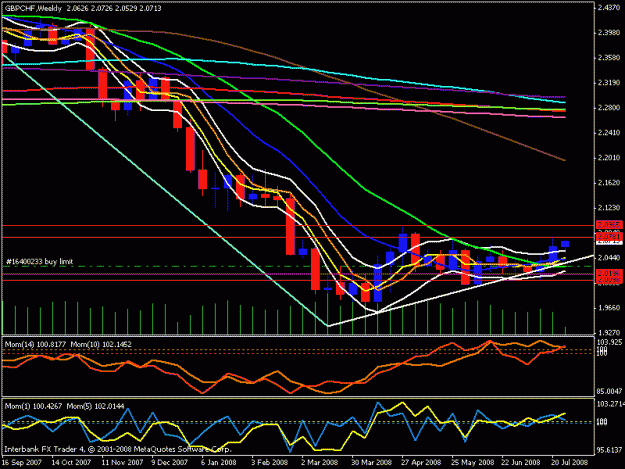
Task: Click the '25 May 2008' date label
Action: tap(472, 462)
